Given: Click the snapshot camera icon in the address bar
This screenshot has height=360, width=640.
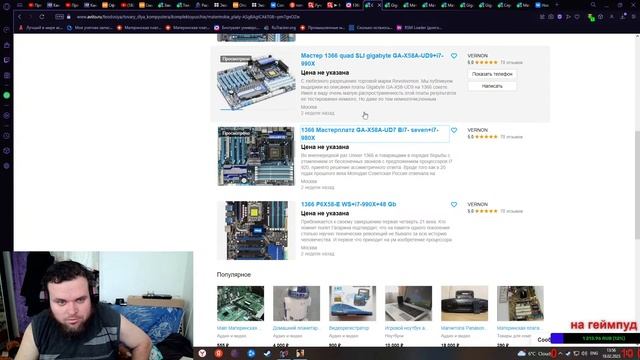Looking at the screenshot, I should (x=551, y=17).
